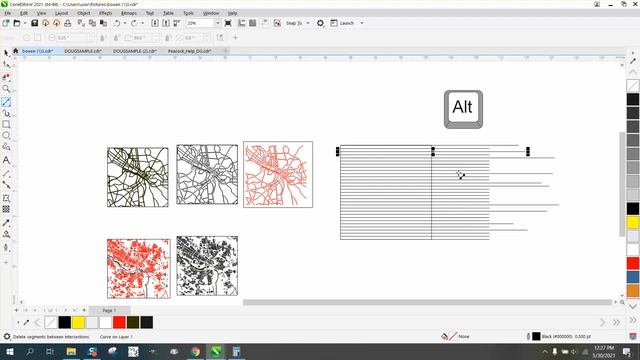Select the Interactive Fill tool
The image size is (640, 360).
coord(6,234)
